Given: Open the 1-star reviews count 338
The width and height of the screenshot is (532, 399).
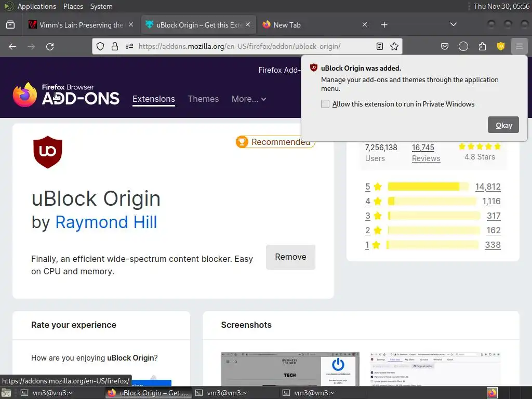Looking at the screenshot, I should 493,245.
